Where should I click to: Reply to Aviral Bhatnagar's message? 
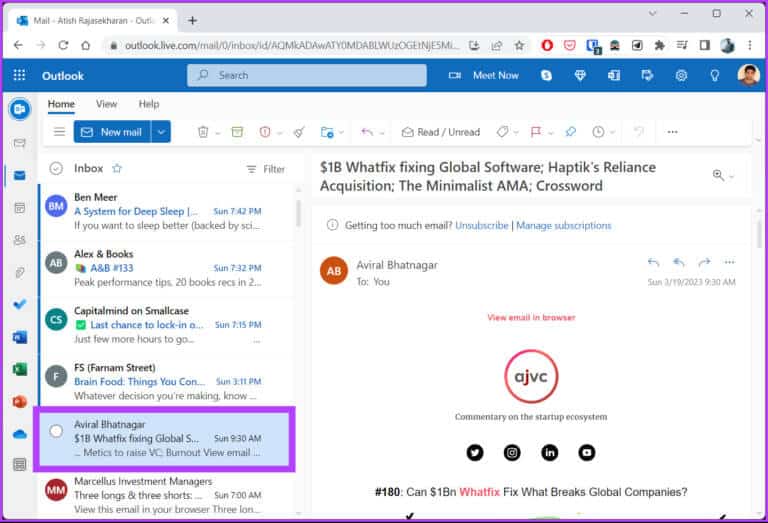653,262
